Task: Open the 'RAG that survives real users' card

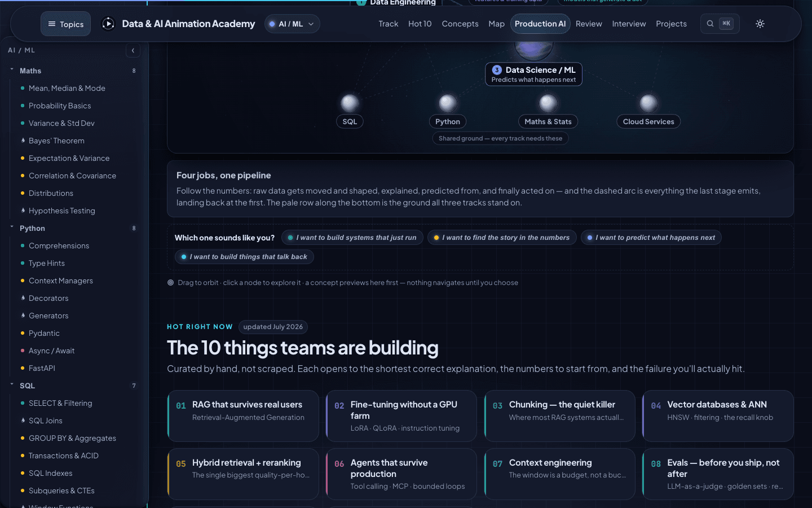Action: coord(243,416)
